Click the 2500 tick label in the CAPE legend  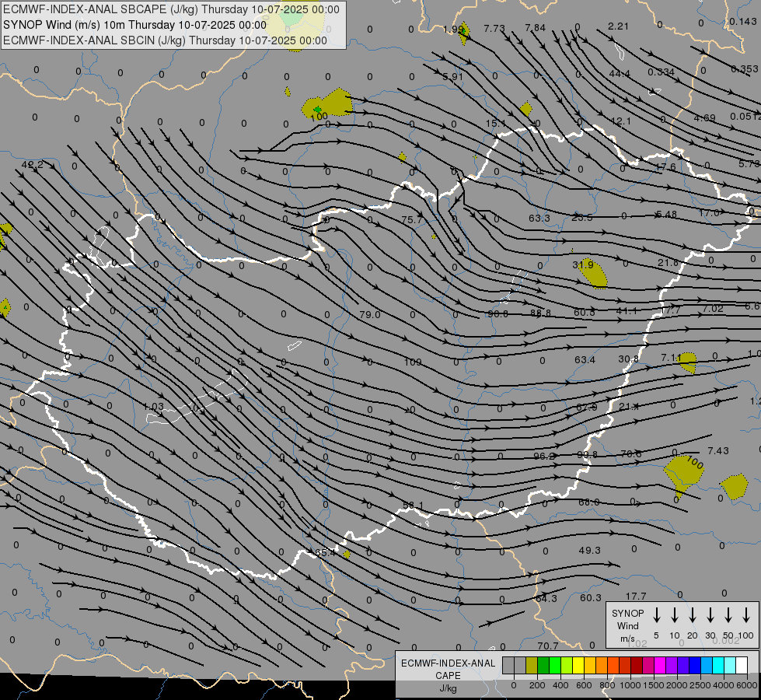700,685
